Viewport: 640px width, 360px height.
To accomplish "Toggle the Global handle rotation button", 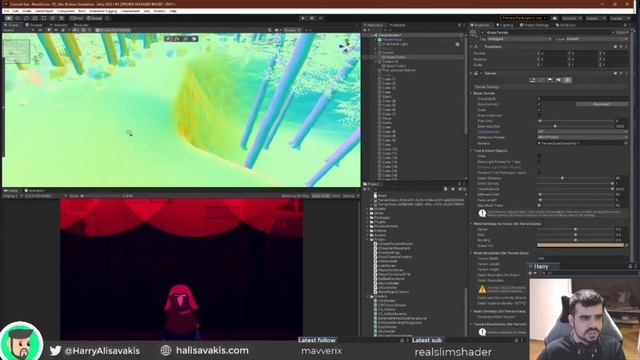I will pyautogui.click(x=95, y=18).
